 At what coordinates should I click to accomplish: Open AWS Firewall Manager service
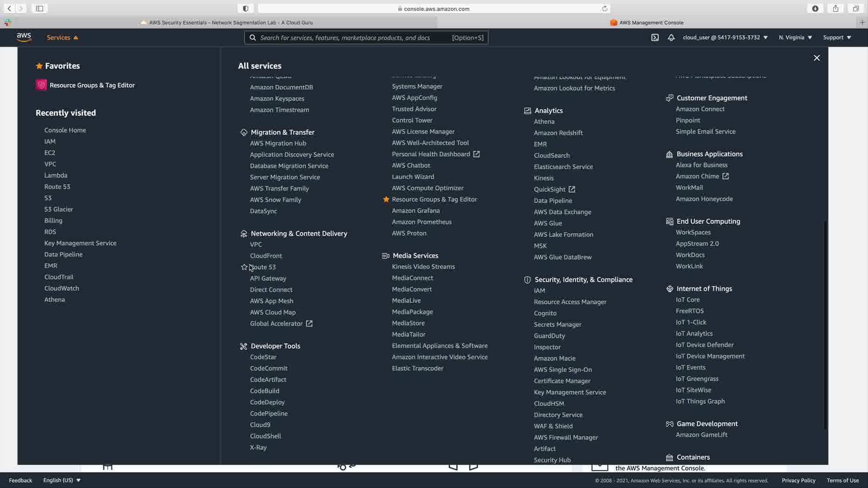click(x=566, y=437)
